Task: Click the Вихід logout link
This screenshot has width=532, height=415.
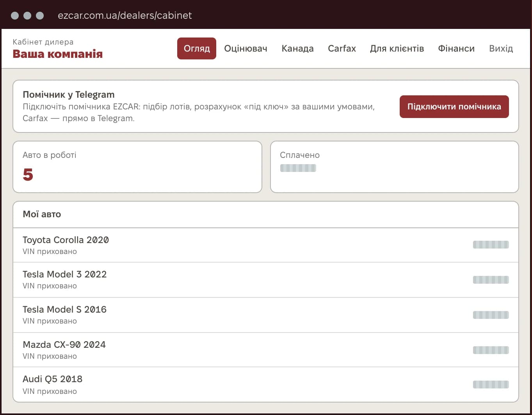Action: (x=501, y=48)
